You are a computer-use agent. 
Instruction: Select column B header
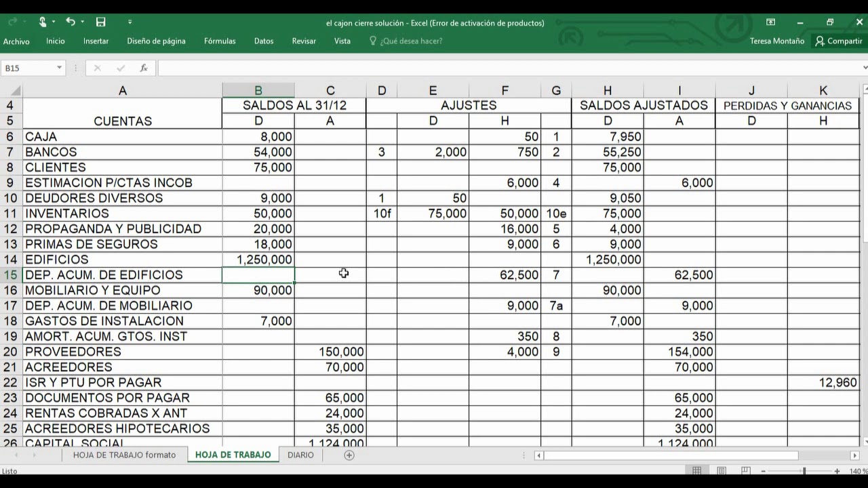(258, 91)
